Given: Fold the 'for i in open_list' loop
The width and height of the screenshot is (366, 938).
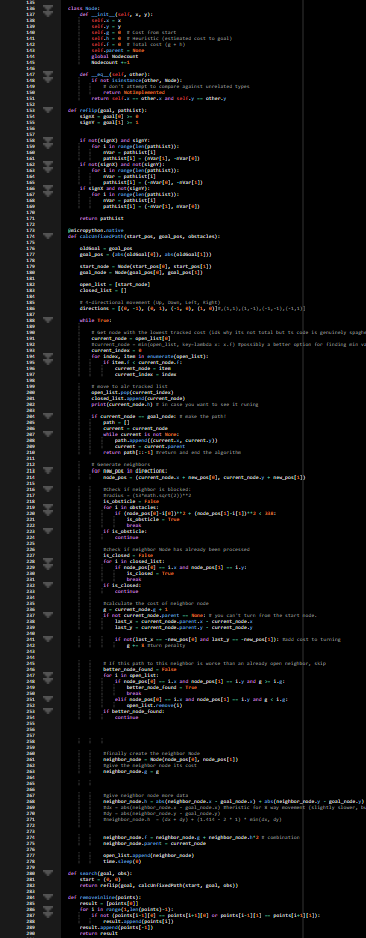Looking at the screenshot, I should (x=48, y=675).
